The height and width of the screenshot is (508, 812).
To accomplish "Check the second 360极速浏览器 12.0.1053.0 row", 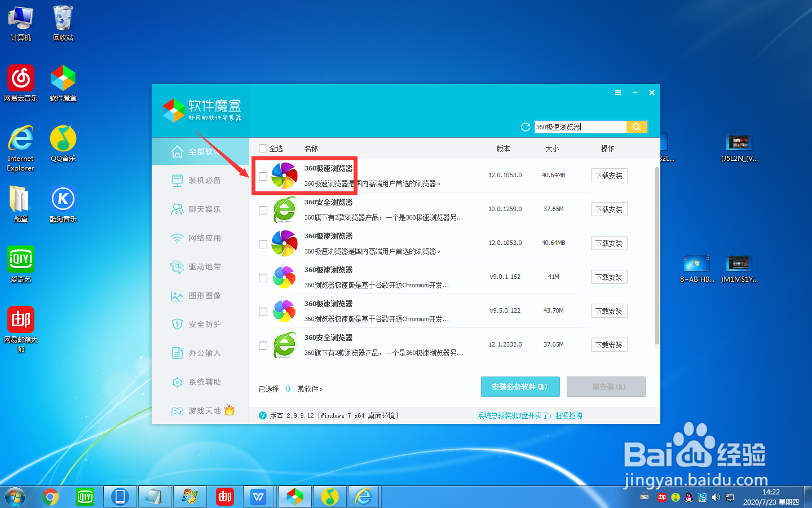I will [263, 244].
